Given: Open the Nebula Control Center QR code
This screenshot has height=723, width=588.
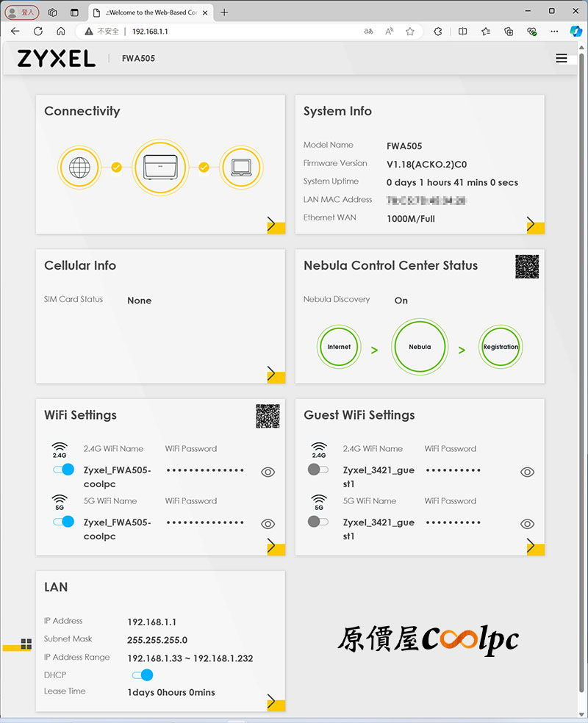Looking at the screenshot, I should pos(527,267).
